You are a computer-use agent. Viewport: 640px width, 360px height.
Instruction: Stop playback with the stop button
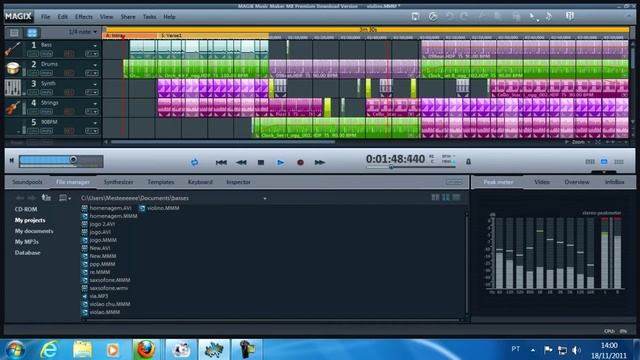click(261, 162)
